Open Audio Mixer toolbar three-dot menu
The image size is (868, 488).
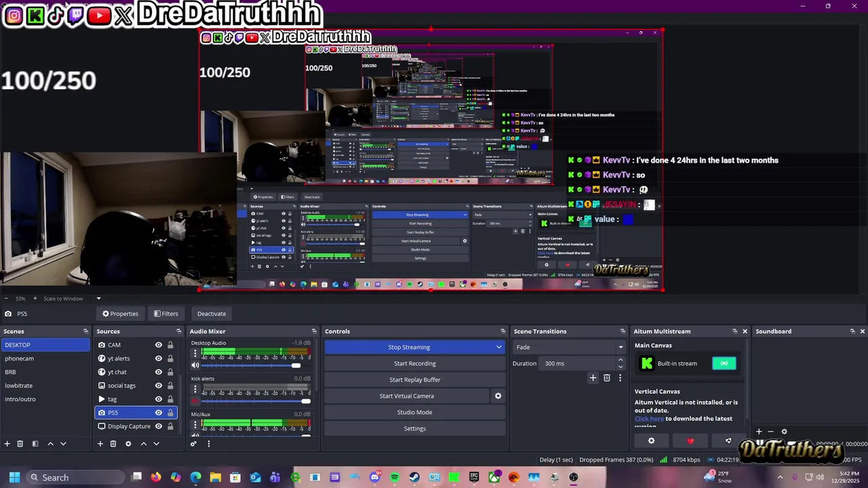(x=209, y=444)
